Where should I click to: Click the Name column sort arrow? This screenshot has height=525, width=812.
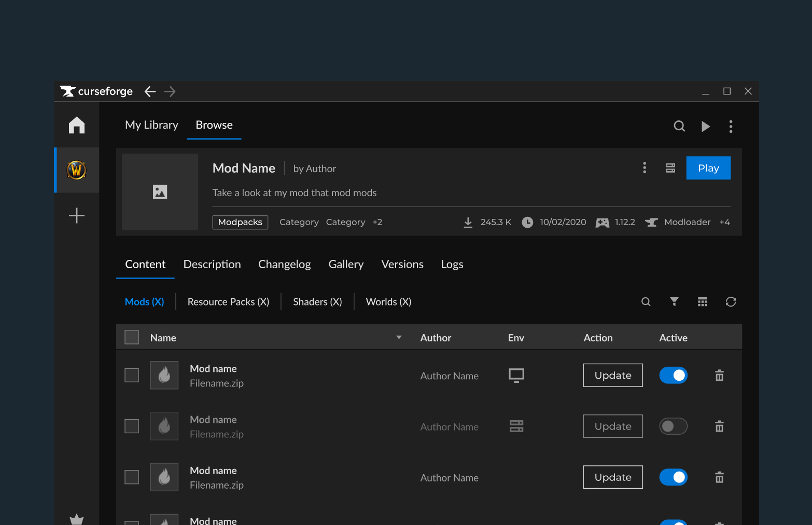click(399, 338)
